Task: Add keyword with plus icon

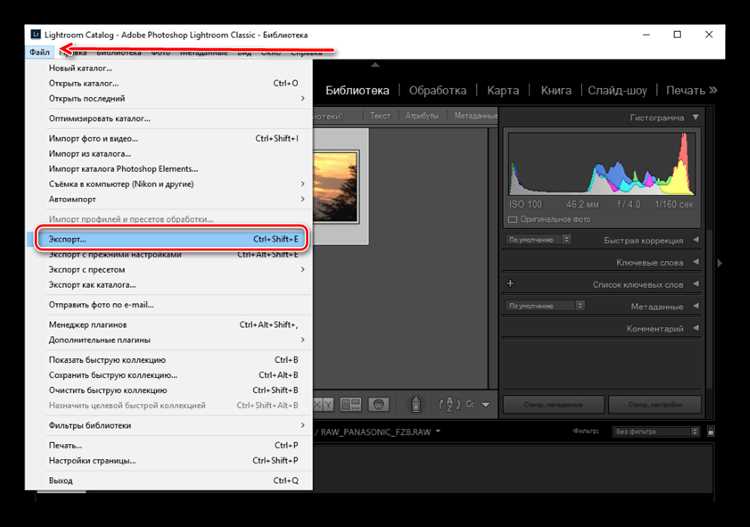Action: 510,284
